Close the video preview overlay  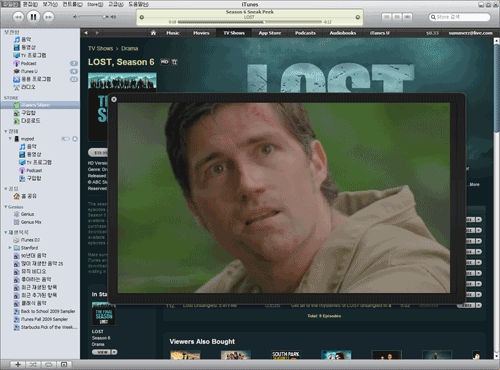tap(114, 99)
